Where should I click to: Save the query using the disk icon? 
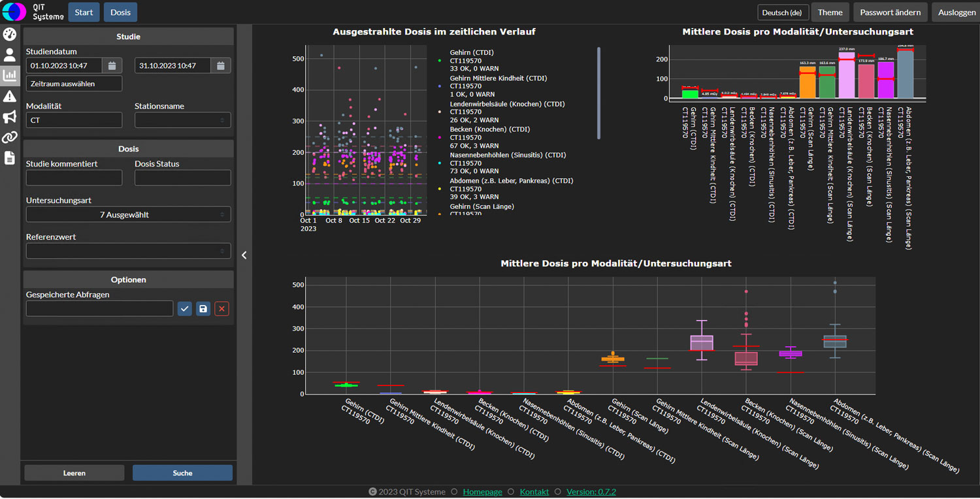(x=203, y=308)
